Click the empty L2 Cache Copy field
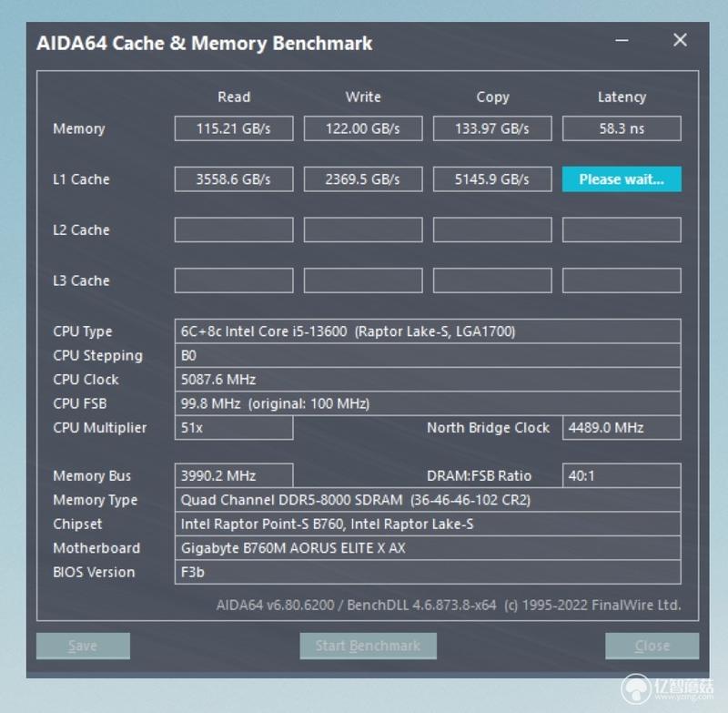This screenshot has height=713, width=728. pos(492,229)
